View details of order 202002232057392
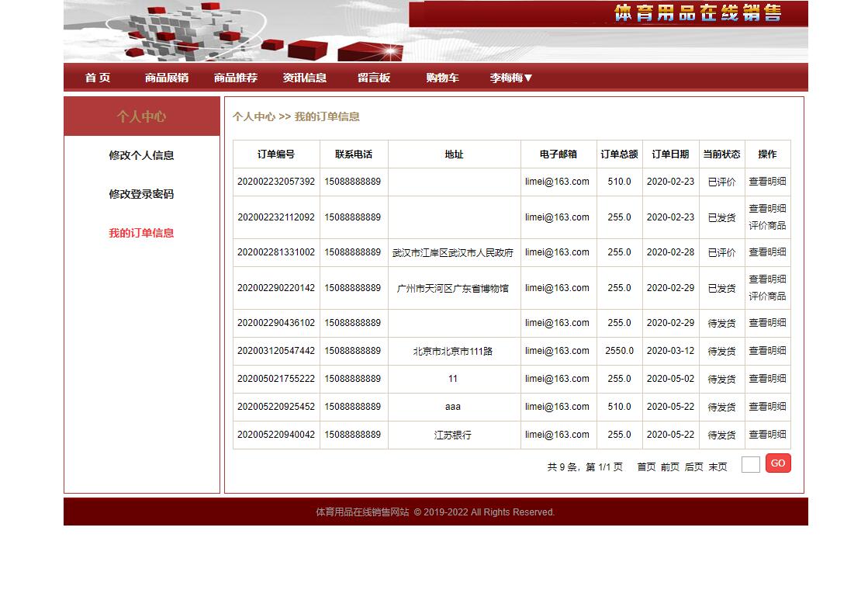The height and width of the screenshot is (614, 868). tap(767, 182)
